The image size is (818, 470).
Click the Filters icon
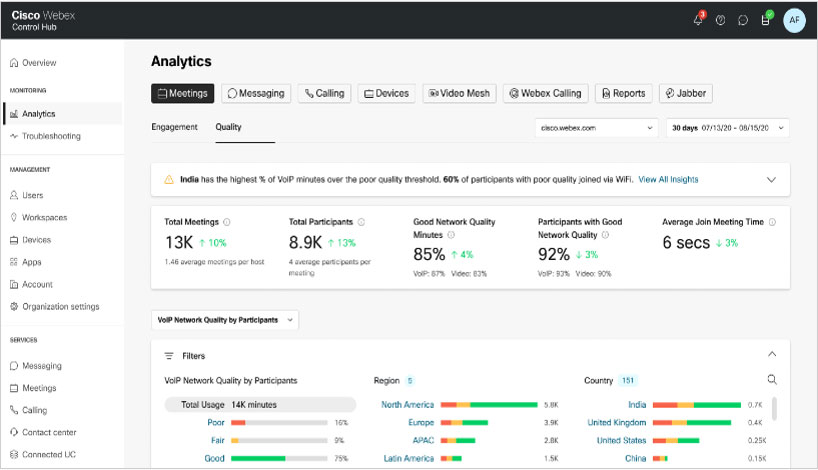pos(169,355)
